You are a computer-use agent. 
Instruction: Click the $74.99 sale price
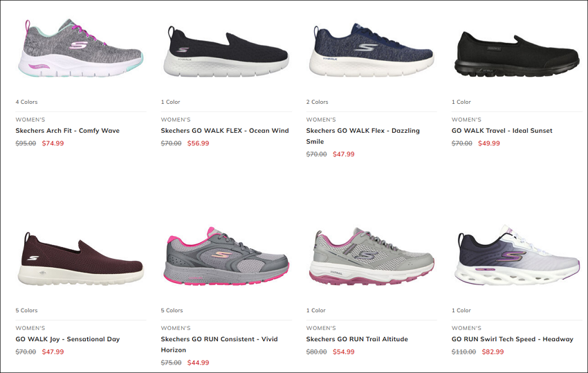(53, 143)
